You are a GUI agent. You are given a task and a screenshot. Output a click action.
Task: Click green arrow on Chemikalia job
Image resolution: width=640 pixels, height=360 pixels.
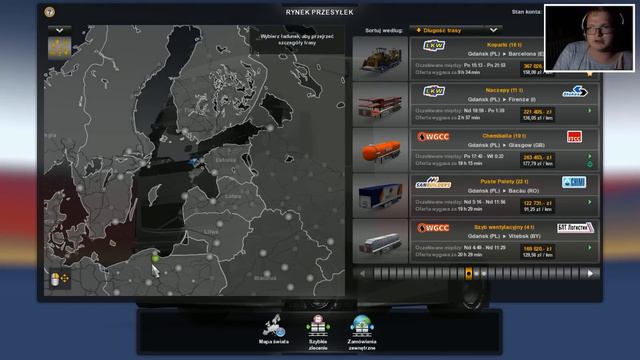click(x=589, y=156)
